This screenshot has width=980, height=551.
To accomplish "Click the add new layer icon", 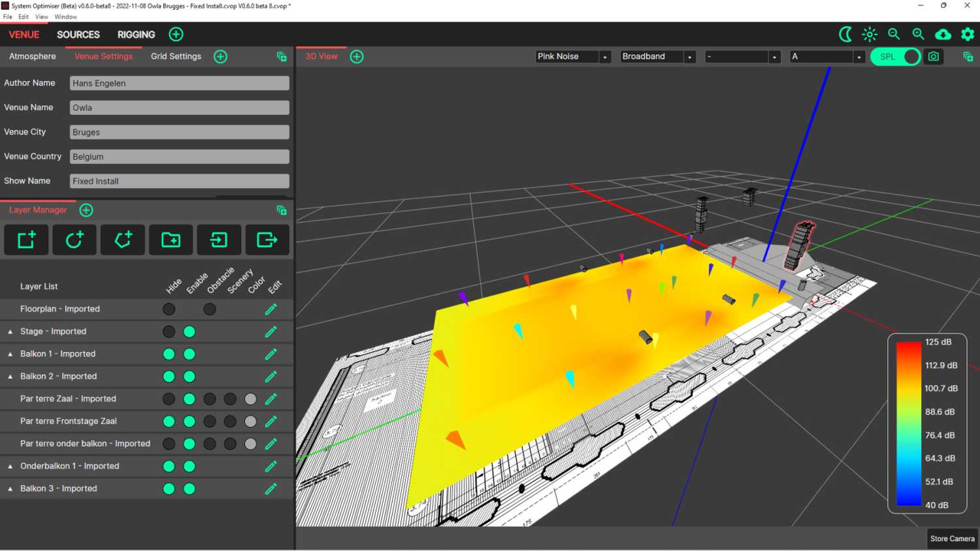I will point(26,240).
